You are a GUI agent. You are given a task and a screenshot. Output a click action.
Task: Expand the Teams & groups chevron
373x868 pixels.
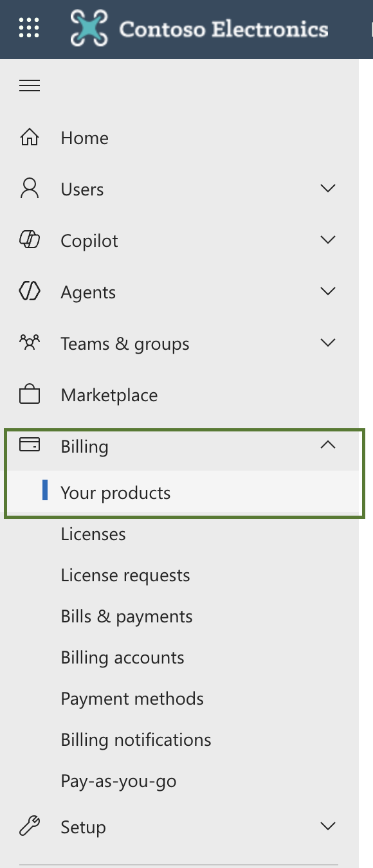click(328, 343)
